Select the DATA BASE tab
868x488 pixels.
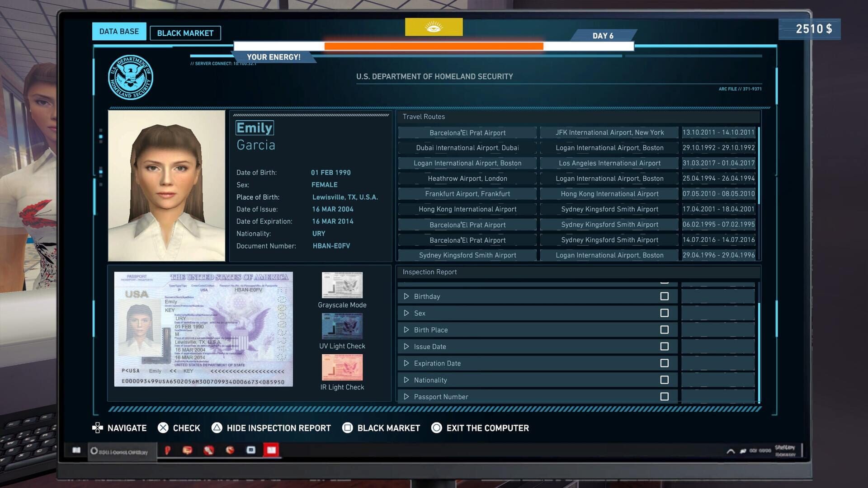click(119, 31)
